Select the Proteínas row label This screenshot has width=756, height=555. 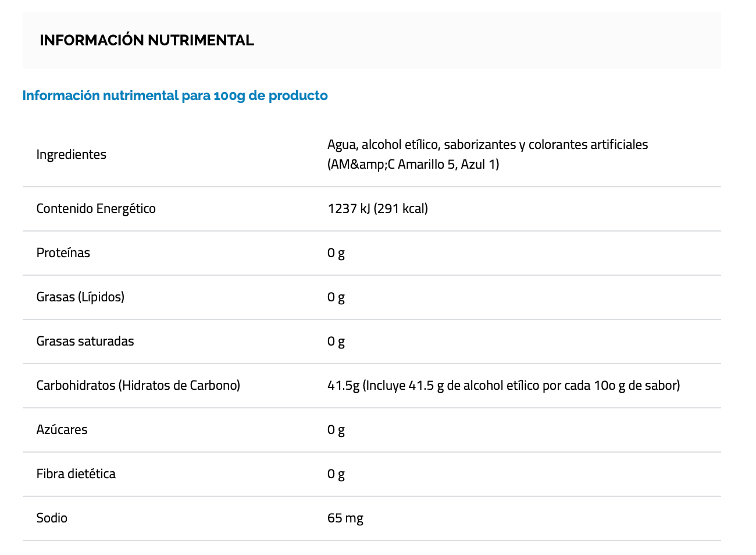point(63,252)
